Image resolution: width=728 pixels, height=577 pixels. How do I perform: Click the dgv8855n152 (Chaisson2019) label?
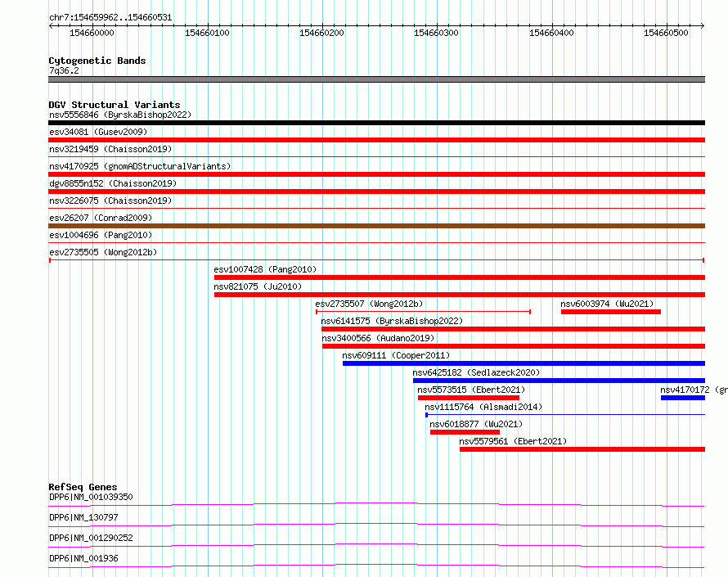pyautogui.click(x=113, y=183)
